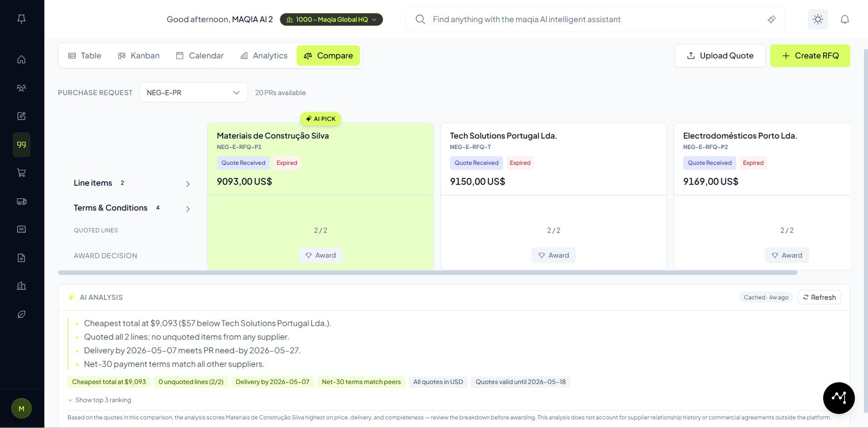This screenshot has height=428, width=868.
Task: Click the NEG-E-RFQ-P2 reference
Action: pyautogui.click(x=705, y=147)
